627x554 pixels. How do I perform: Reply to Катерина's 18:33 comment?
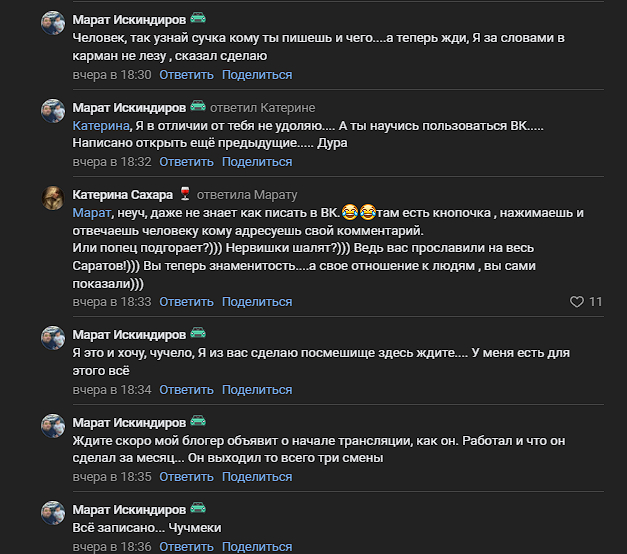point(186,301)
